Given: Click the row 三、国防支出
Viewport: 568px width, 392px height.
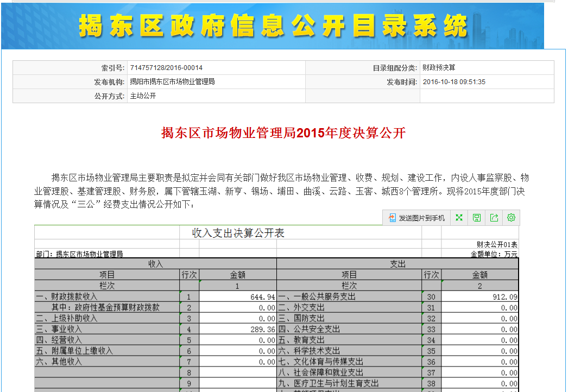Looking at the screenshot, I should click(x=301, y=319).
